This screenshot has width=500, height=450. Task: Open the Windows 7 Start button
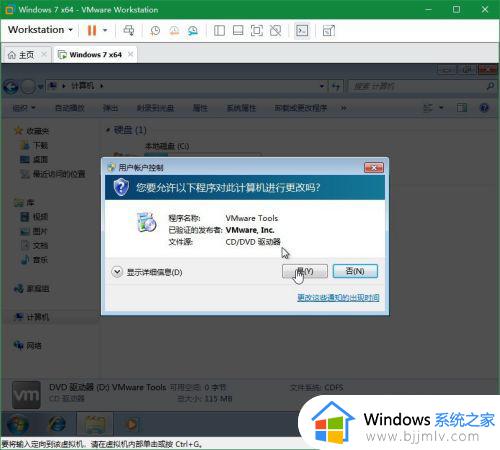click(x=18, y=425)
